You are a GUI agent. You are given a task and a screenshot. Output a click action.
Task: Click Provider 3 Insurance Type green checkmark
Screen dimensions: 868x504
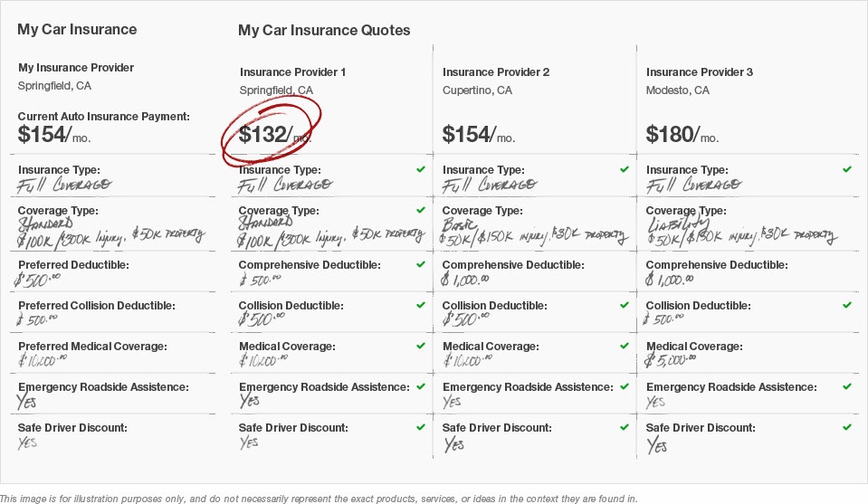click(847, 169)
